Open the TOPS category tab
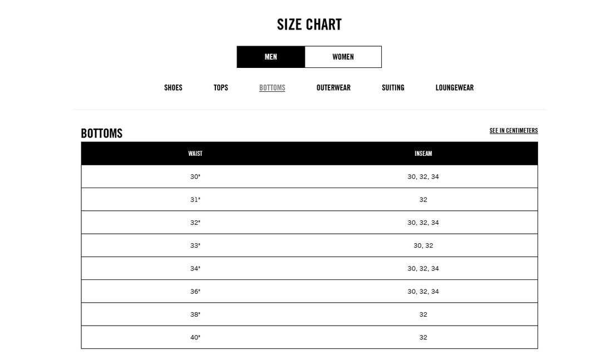The height and width of the screenshot is (364, 601). coord(221,88)
